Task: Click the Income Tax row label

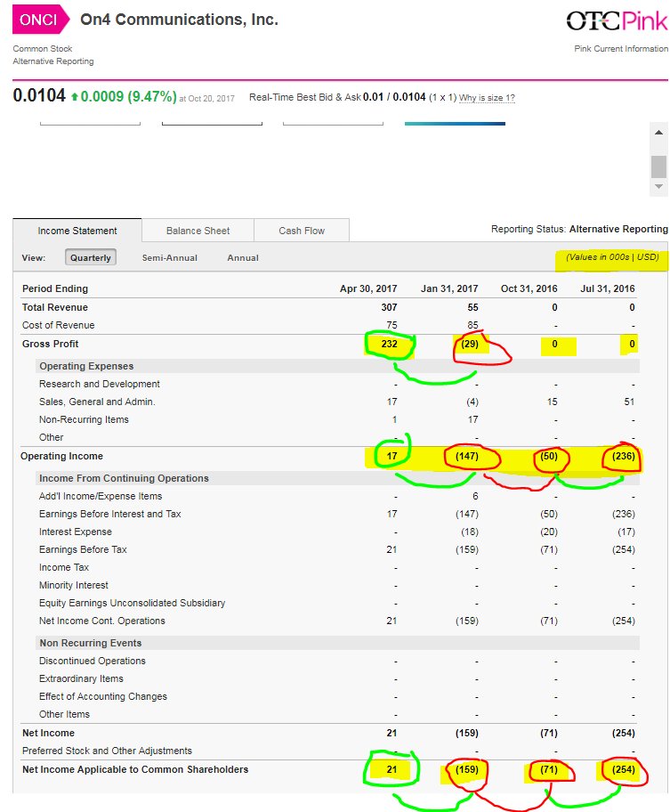Action: click(x=64, y=567)
